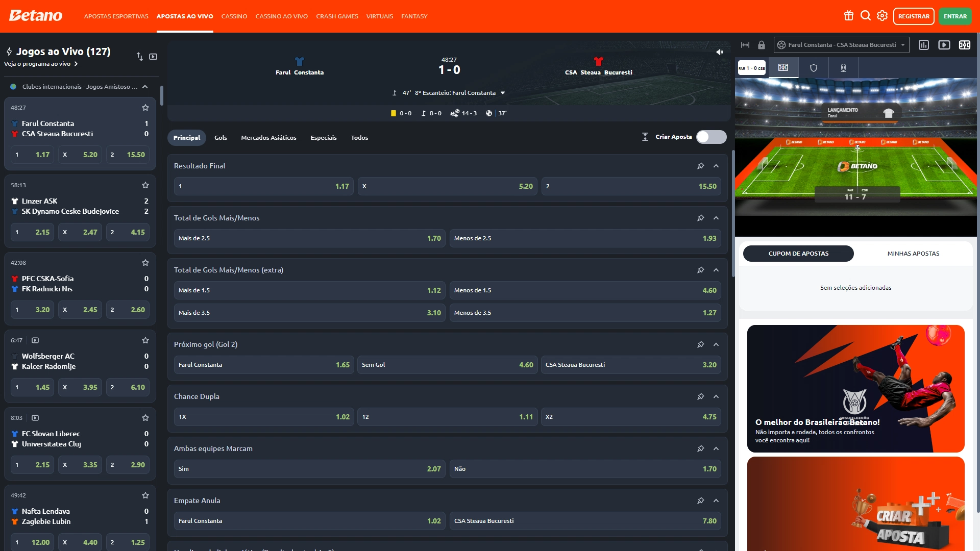Pin the Chance Dupla market
The height and width of the screenshot is (551, 980).
[x=701, y=396]
